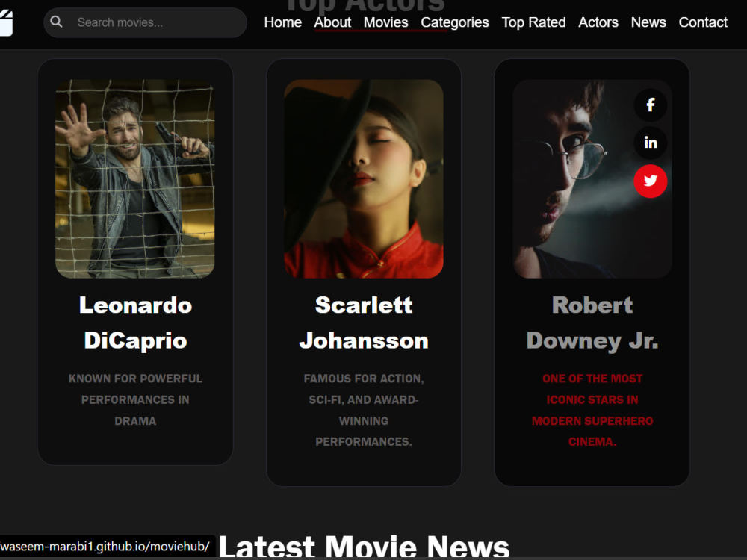
Task: Open the About menu item
Action: coord(332,22)
